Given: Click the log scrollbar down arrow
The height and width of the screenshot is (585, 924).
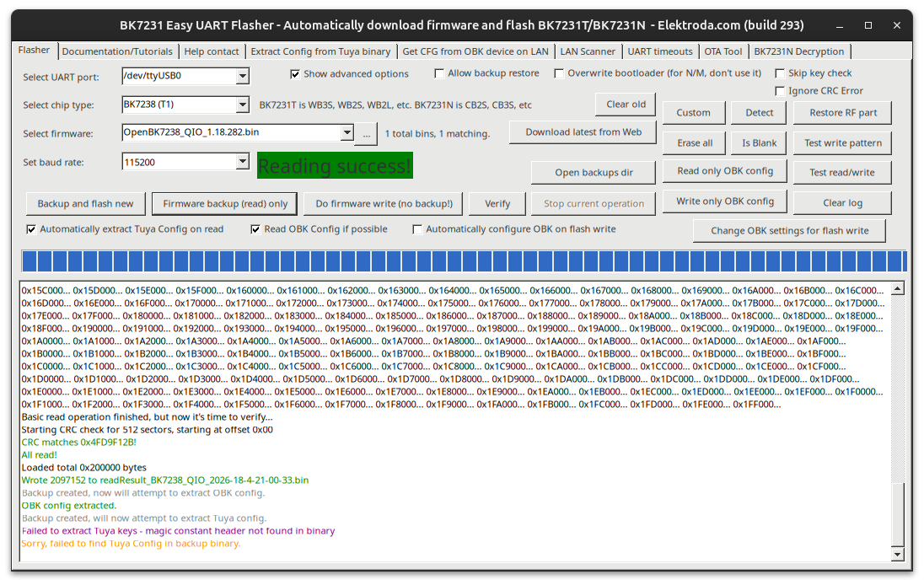Looking at the screenshot, I should pyautogui.click(x=898, y=554).
